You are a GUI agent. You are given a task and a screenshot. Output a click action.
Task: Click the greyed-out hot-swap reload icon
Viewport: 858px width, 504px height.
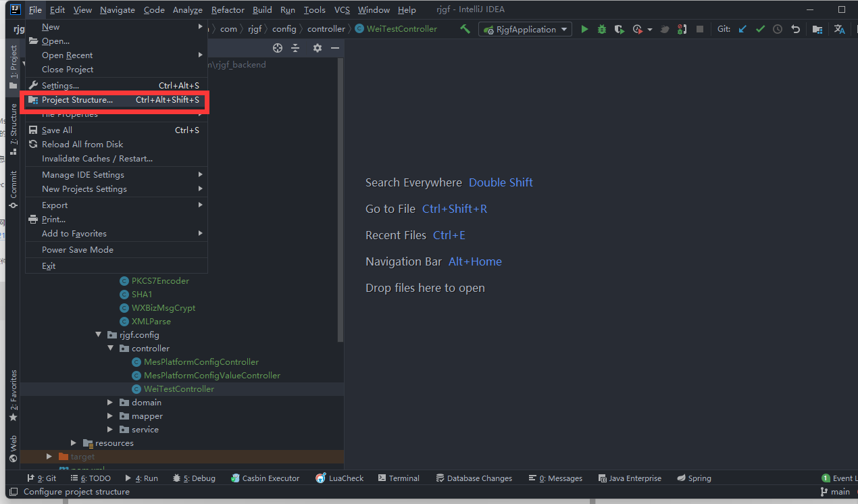click(x=665, y=29)
